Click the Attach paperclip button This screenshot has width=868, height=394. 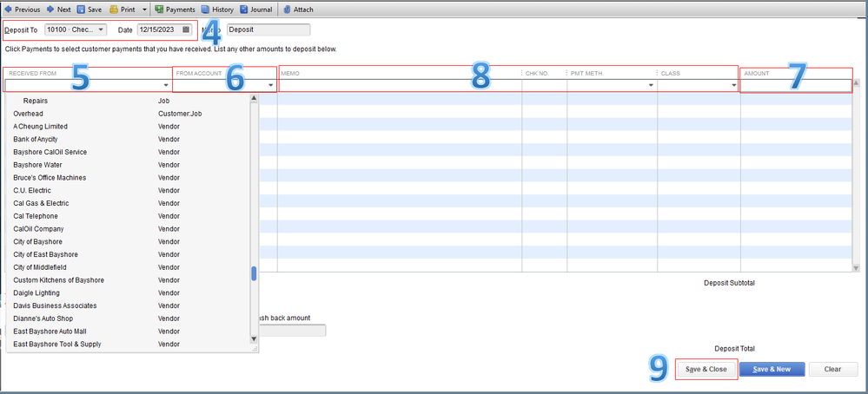(x=298, y=10)
